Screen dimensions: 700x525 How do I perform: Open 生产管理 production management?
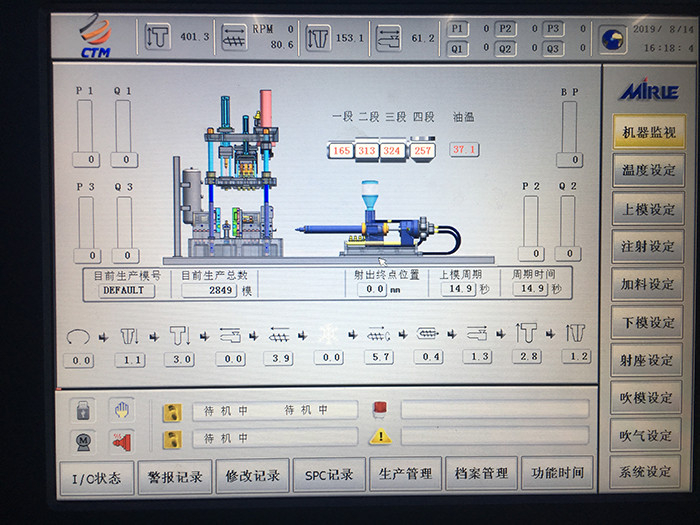[405, 474]
